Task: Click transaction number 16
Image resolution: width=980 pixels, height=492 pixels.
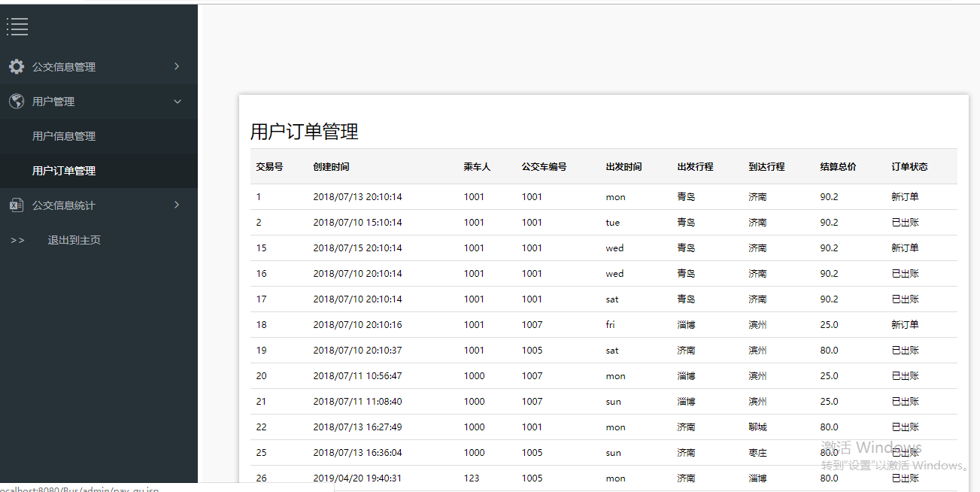Action: pyautogui.click(x=261, y=274)
